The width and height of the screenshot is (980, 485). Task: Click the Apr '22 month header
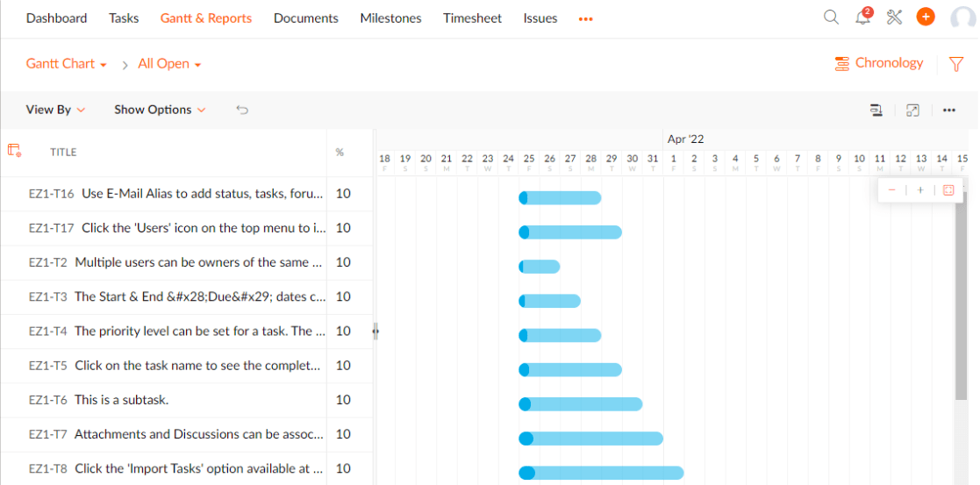pyautogui.click(x=685, y=139)
